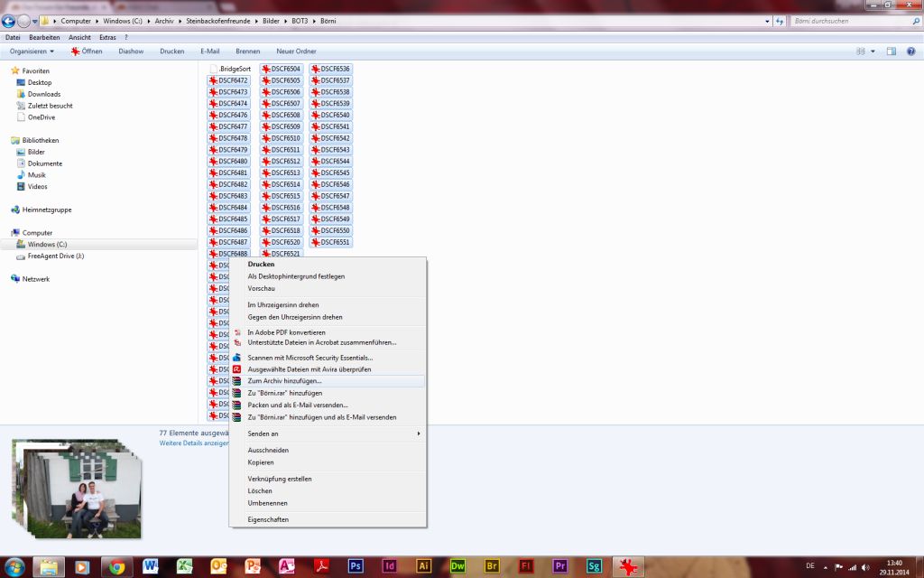The height and width of the screenshot is (578, 924).
Task: Change view with the view icon
Action: [860, 51]
